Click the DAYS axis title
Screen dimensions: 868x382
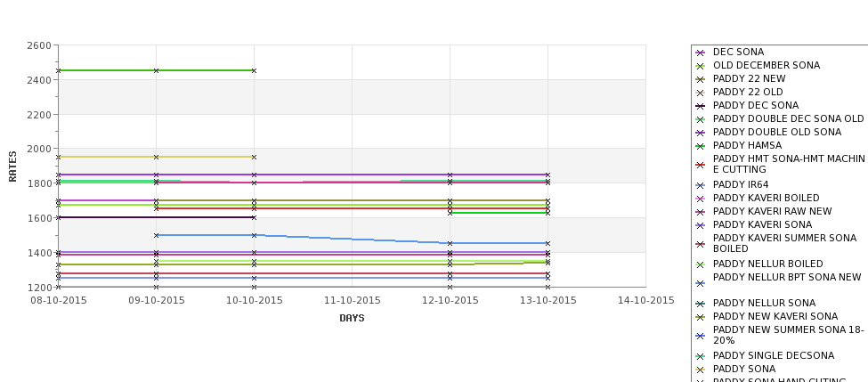pos(352,319)
